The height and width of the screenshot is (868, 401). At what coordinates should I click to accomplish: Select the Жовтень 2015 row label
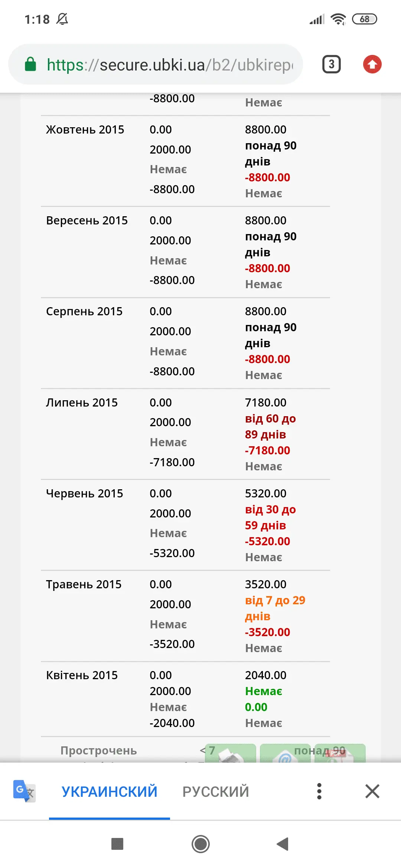click(x=85, y=130)
